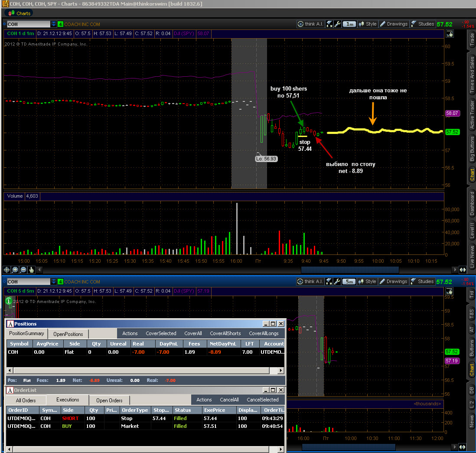Click the right scroll arrow under the upper chart
The image size is (476, 453).
(x=454, y=269)
